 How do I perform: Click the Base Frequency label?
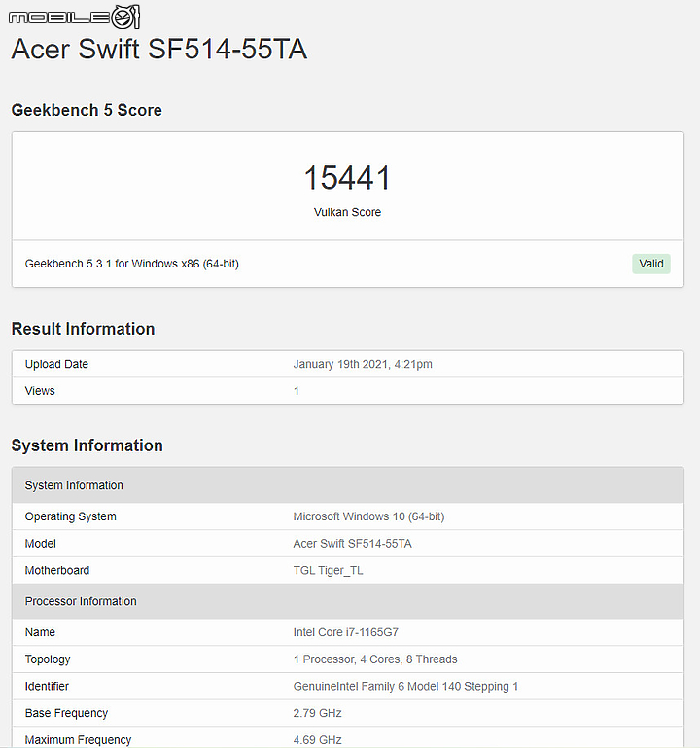point(66,713)
